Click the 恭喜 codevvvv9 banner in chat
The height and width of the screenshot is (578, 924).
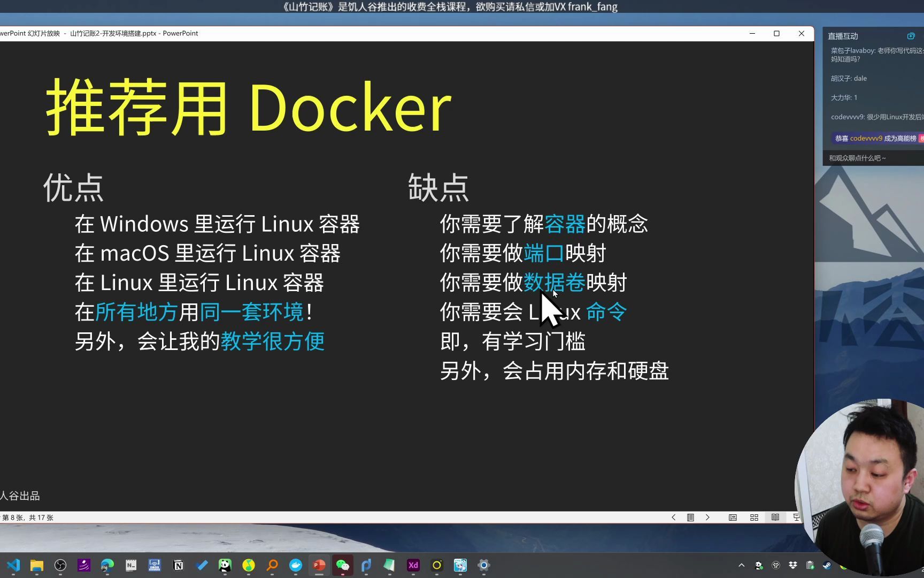tap(878, 138)
